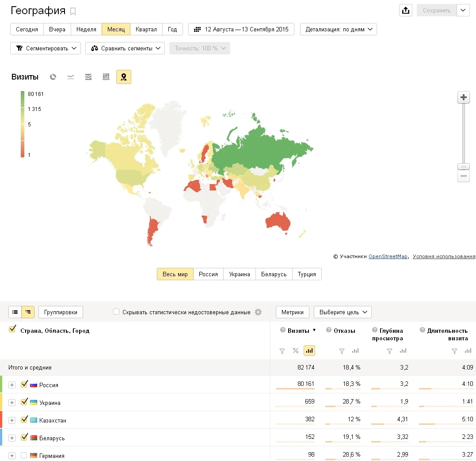The width and height of the screenshot is (476, 461).
Task: Select the pie chart view icon
Action: [x=53, y=77]
